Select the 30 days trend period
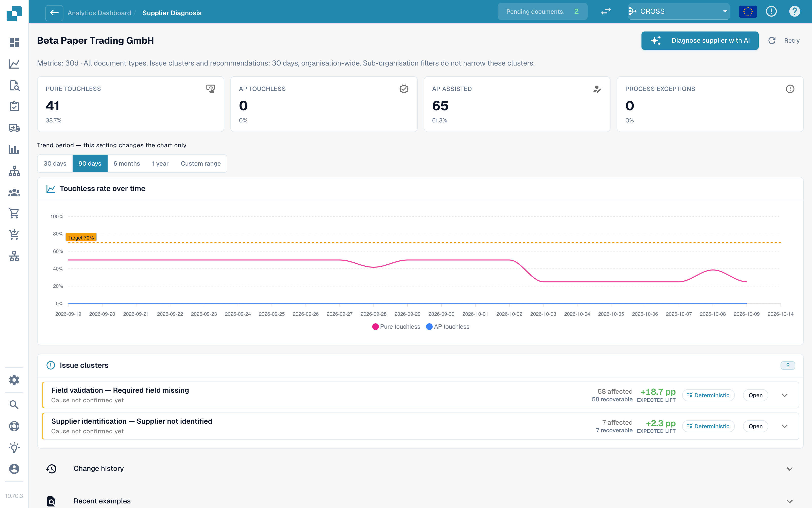Image resolution: width=812 pixels, height=508 pixels. pos(55,164)
